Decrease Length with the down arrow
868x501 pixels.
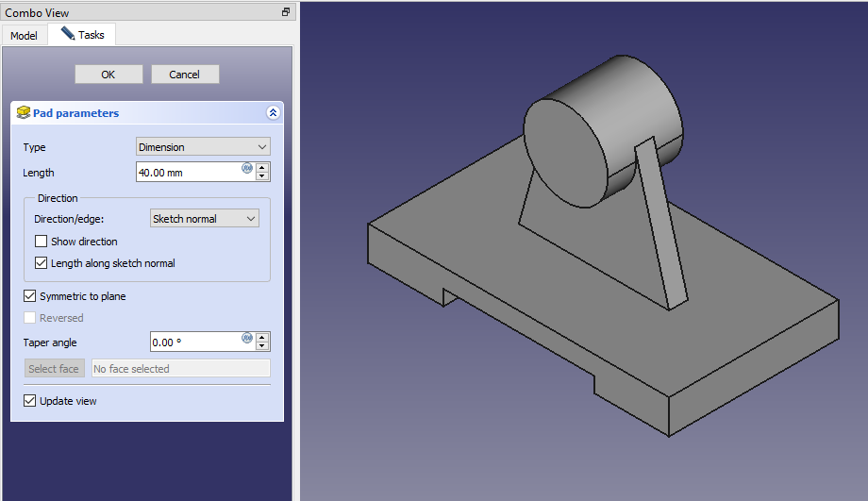[x=262, y=177]
